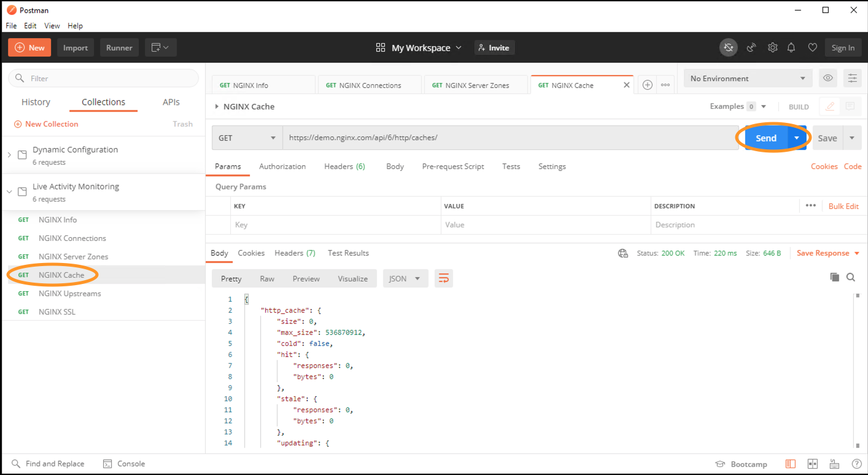Open the File menu
Screen dimensions: 868x475
click(11, 26)
